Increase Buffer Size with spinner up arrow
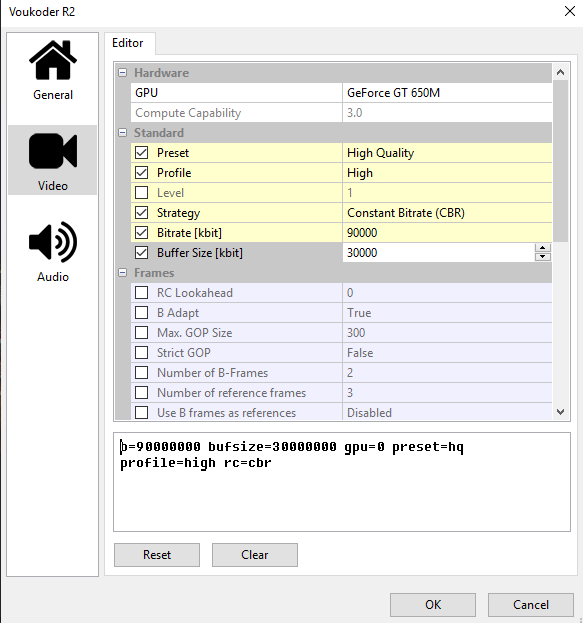 (x=542, y=248)
